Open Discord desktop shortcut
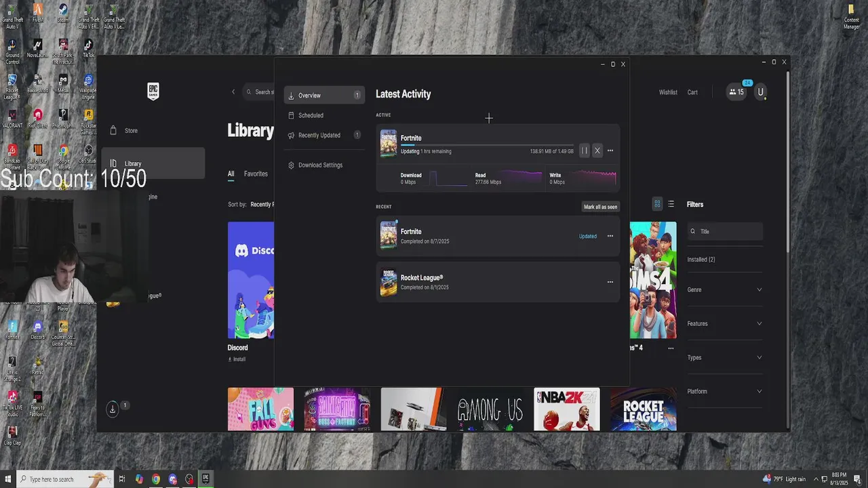868x488 pixels. pos(37,330)
